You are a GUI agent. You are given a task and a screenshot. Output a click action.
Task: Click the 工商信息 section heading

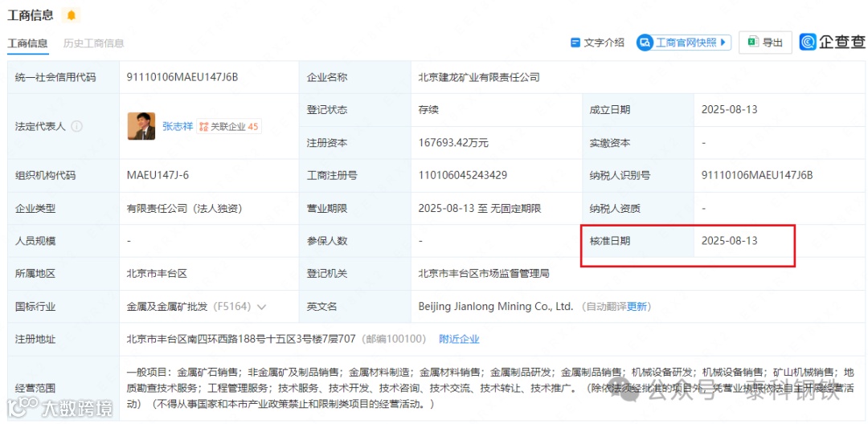(30, 15)
